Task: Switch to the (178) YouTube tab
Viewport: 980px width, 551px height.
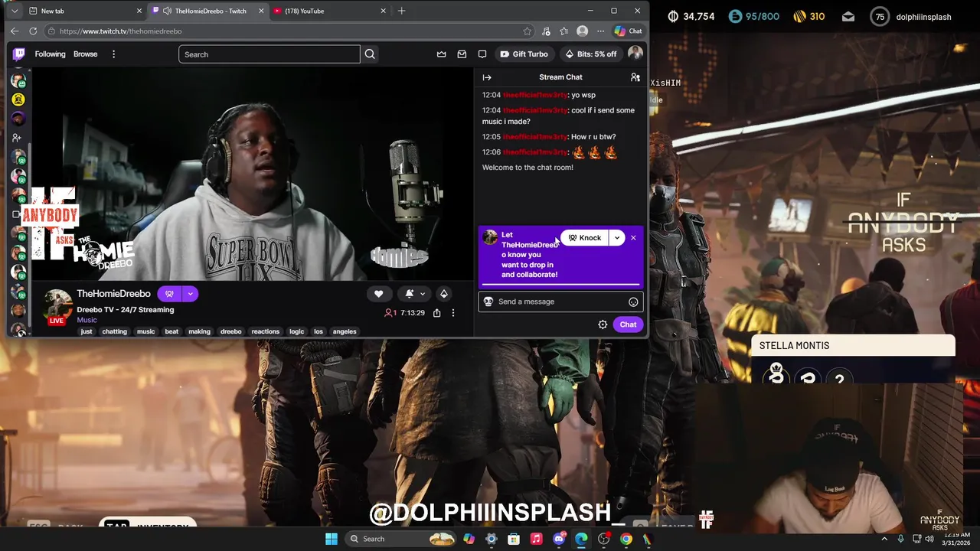Action: 329,11
